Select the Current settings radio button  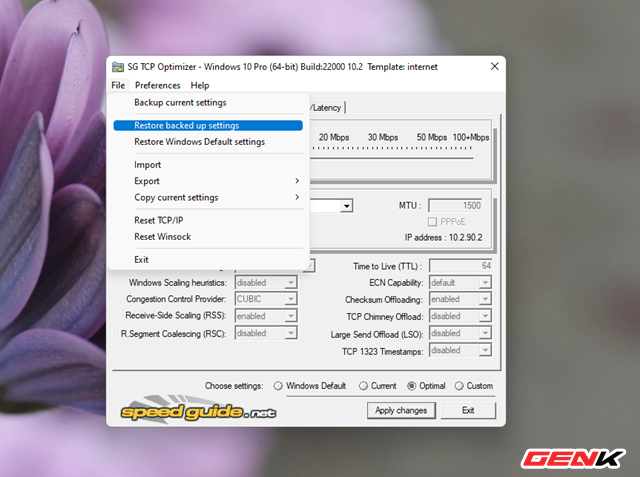pyautogui.click(x=363, y=386)
